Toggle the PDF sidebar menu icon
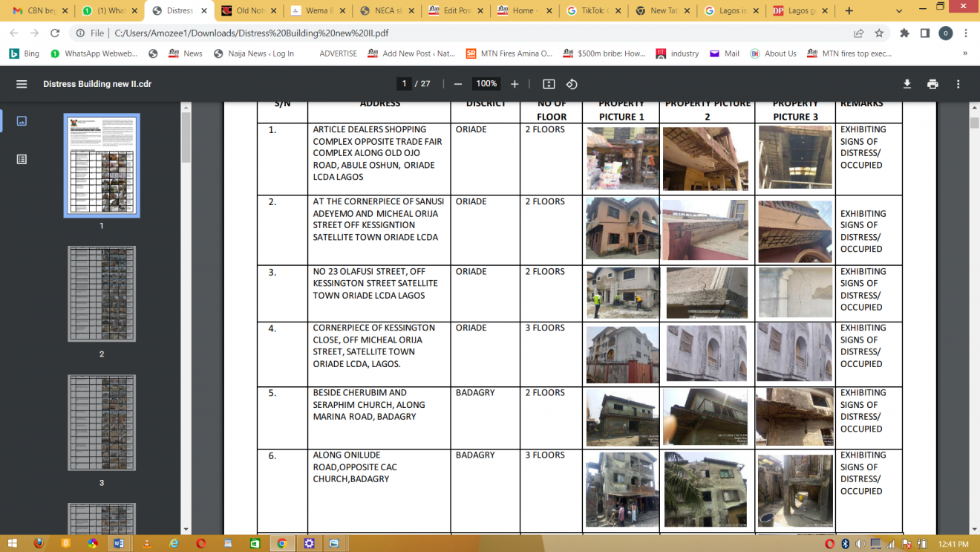980x552 pixels. coord(22,84)
